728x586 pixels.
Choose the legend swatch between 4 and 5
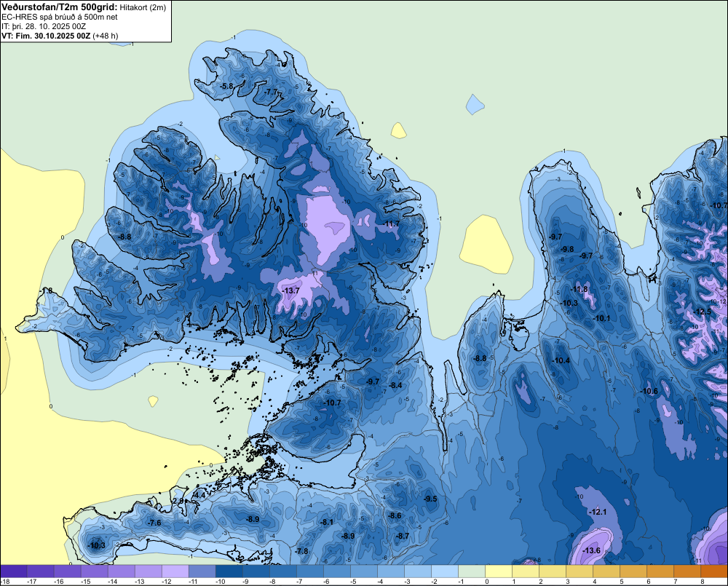tap(606, 571)
